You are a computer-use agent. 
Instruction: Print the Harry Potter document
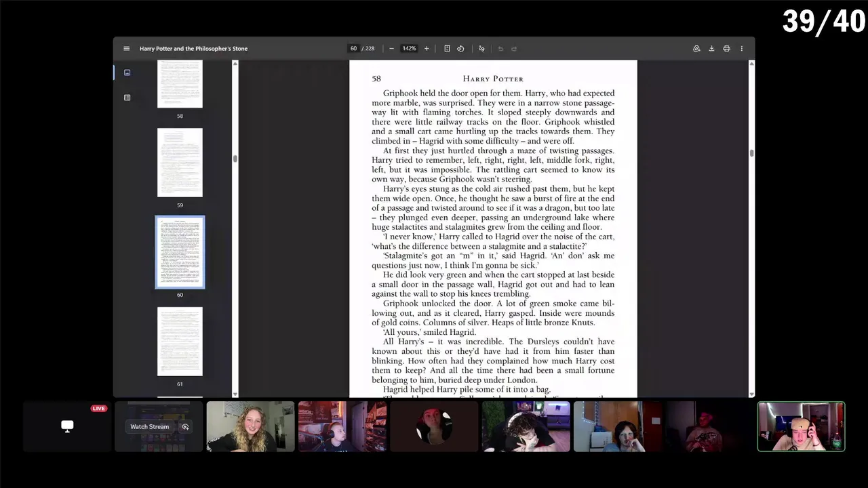[x=726, y=49]
